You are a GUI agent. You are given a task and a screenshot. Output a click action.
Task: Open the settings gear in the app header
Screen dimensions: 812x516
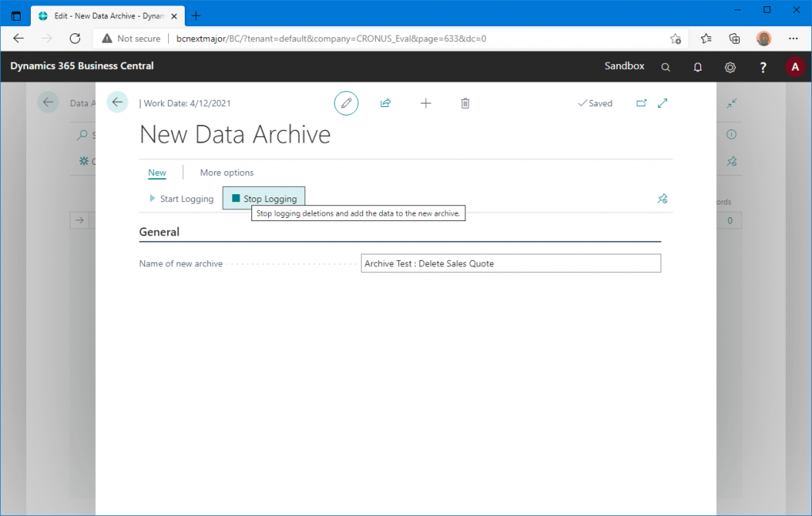730,67
